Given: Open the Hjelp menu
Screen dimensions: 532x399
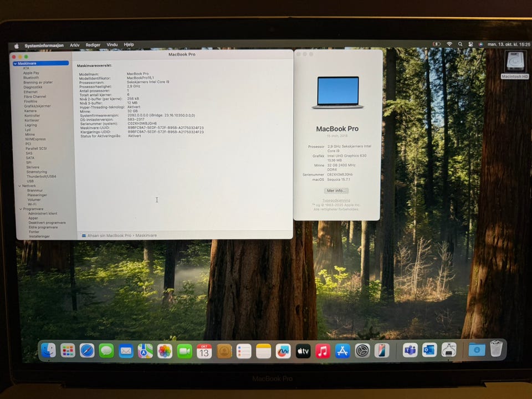Looking at the screenshot, I should tap(129, 44).
